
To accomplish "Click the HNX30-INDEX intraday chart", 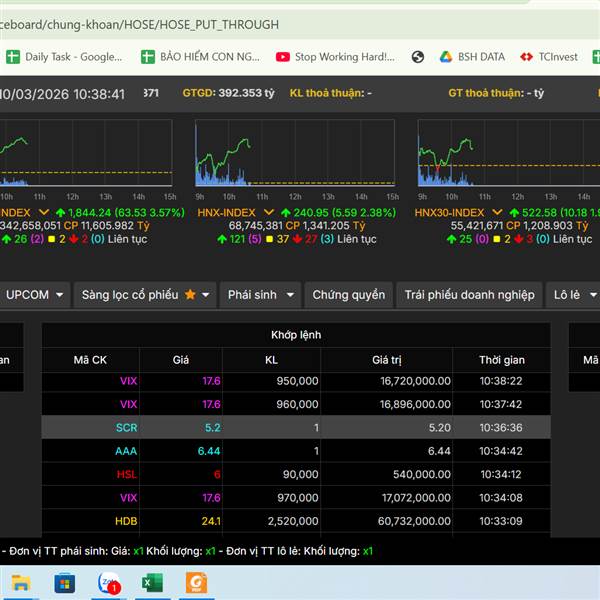I will 509,153.
